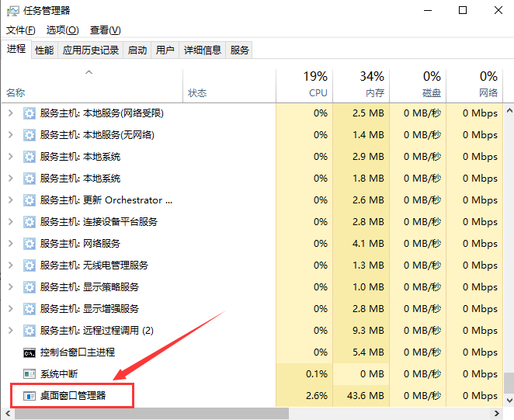Click gear icon of 服务主机: 更新 Orchestrator
Image resolution: width=514 pixels, height=420 pixels.
pyautogui.click(x=30, y=200)
